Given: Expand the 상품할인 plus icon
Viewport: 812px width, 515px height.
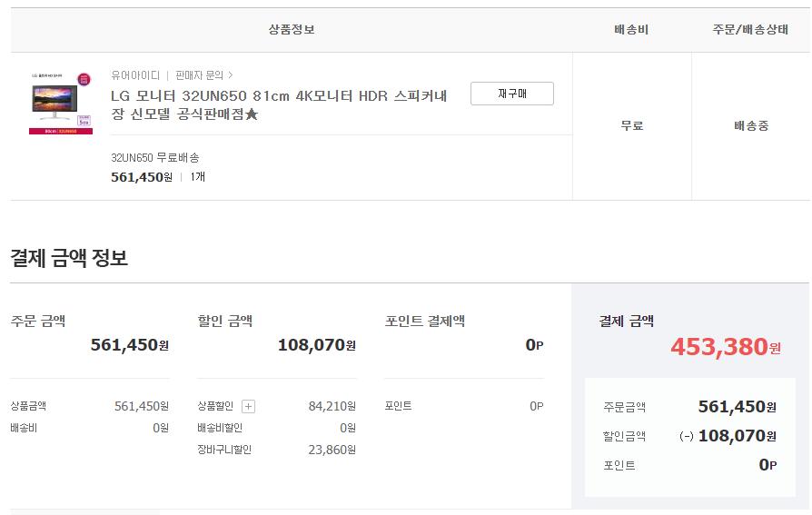Looking at the screenshot, I should [249, 407].
